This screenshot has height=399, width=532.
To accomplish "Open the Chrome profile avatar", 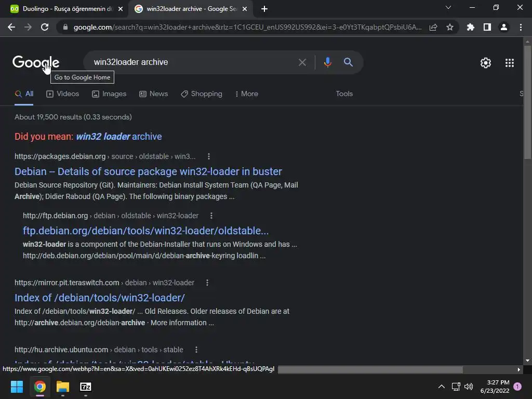I will 503,27.
